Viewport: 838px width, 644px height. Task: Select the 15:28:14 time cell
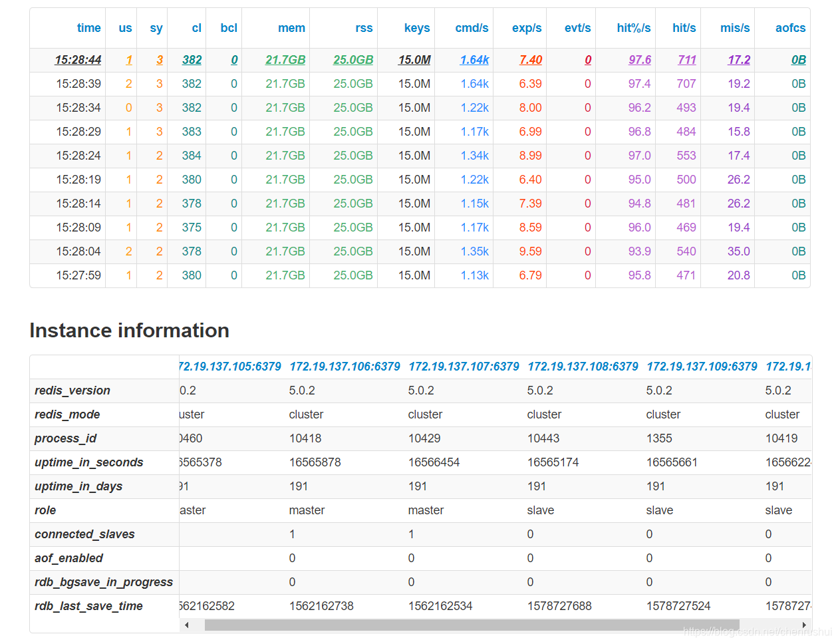(78, 204)
